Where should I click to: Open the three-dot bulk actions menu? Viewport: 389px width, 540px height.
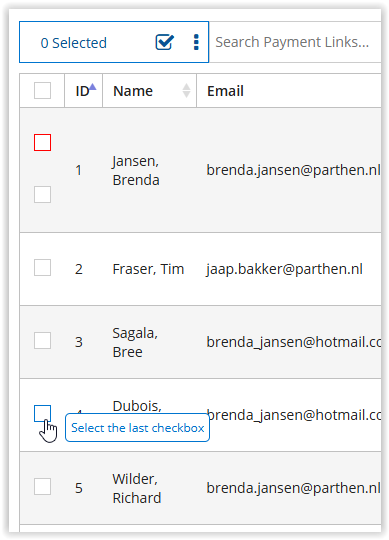click(196, 42)
